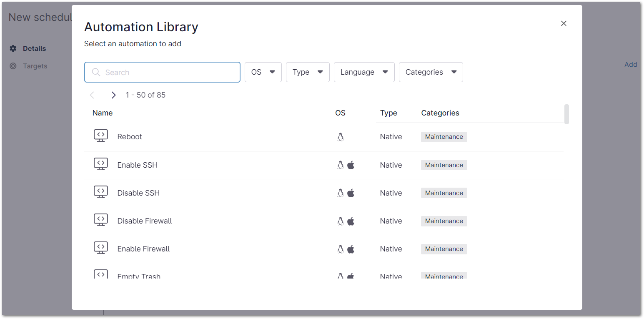Click the Linux penguin icon in Reboot row
Viewport: 644px width, 319px height.
340,137
